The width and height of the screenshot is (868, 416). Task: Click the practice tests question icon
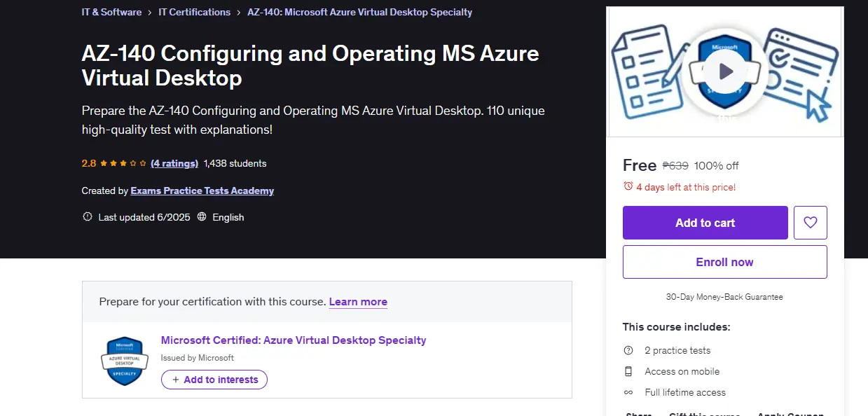[628, 350]
